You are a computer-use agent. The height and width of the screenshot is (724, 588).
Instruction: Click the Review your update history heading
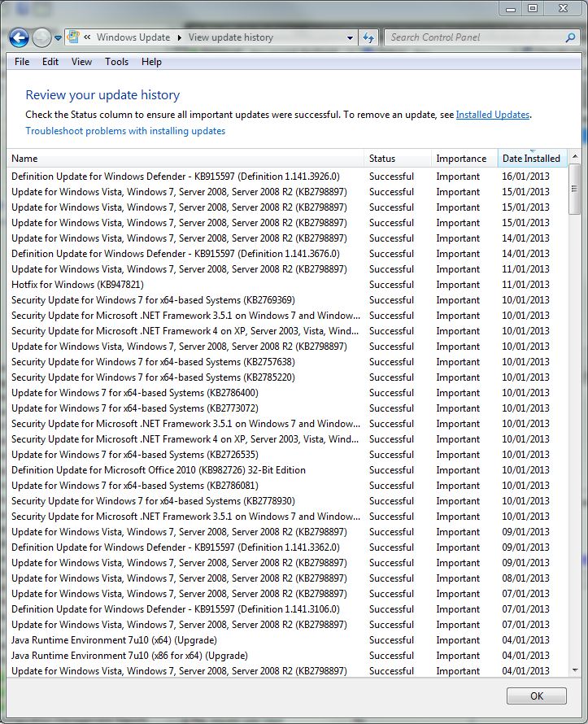tap(102, 94)
